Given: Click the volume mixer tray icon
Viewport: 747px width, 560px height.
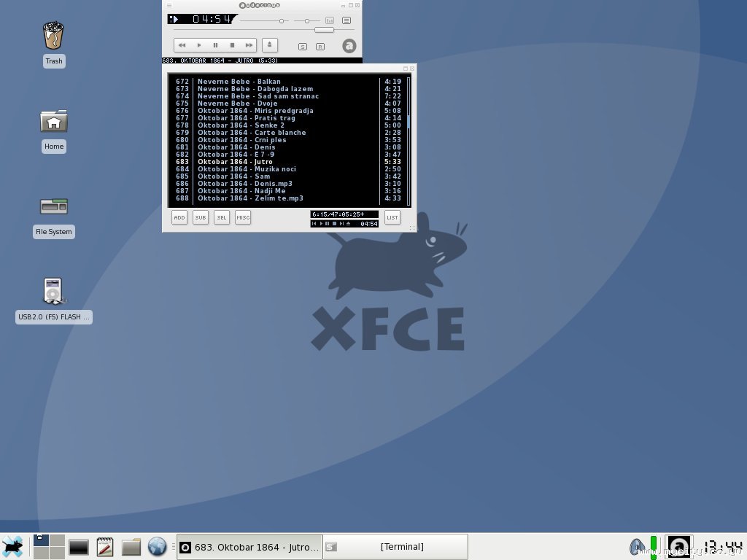Looking at the screenshot, I should tap(637, 547).
